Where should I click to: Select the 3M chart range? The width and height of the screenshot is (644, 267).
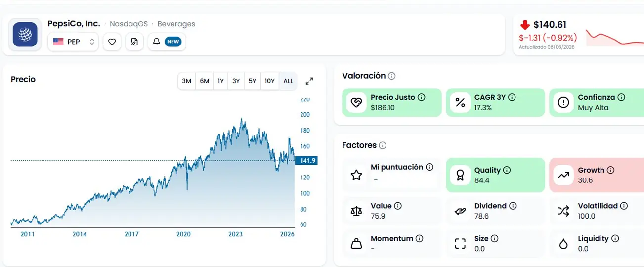tap(186, 81)
